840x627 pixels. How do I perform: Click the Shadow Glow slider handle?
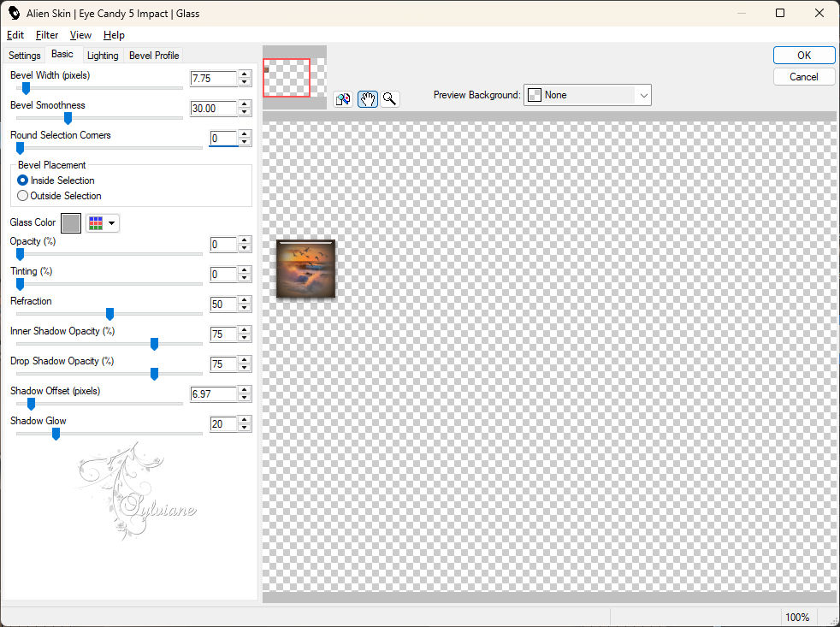click(56, 435)
